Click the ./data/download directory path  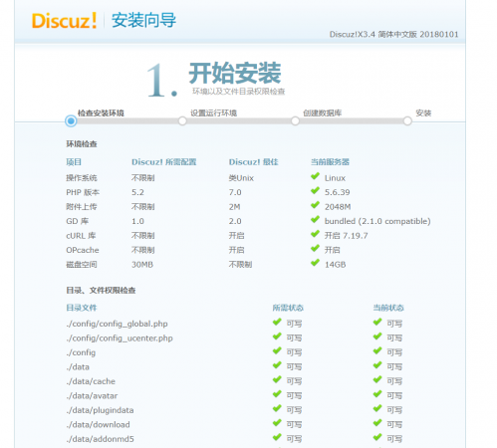[x=98, y=425]
